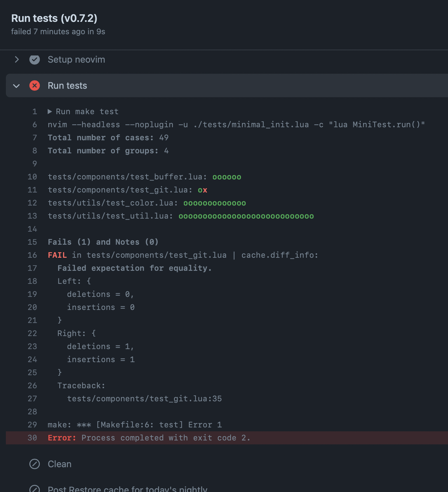Screen dimensions: 448x492
Task: Click 'Fails (1) and Notes (0)' text
Action: (x=103, y=242)
